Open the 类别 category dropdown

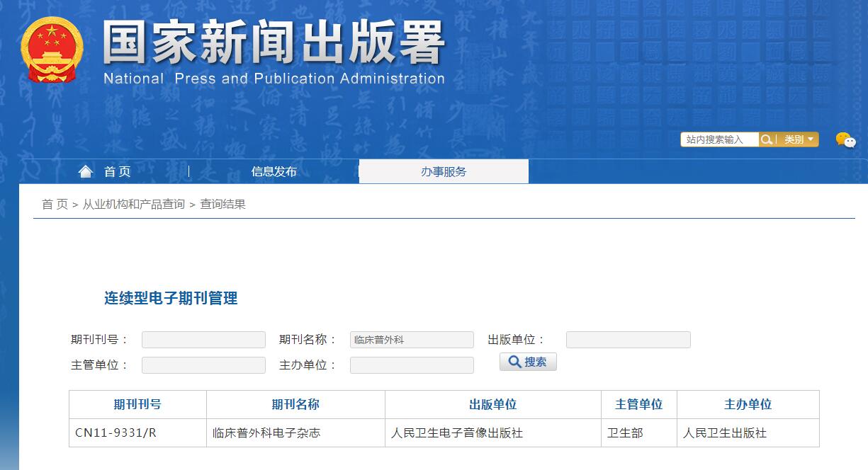pyautogui.click(x=799, y=139)
